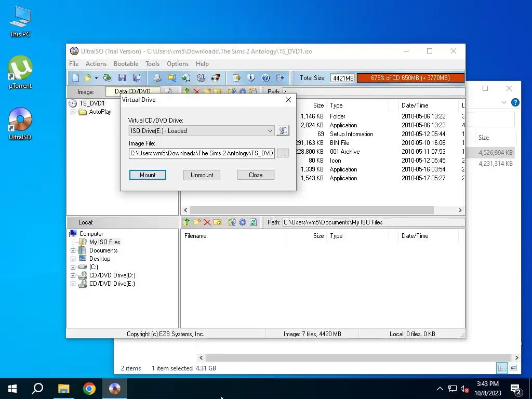Select the This PC desktop icon

20,21
